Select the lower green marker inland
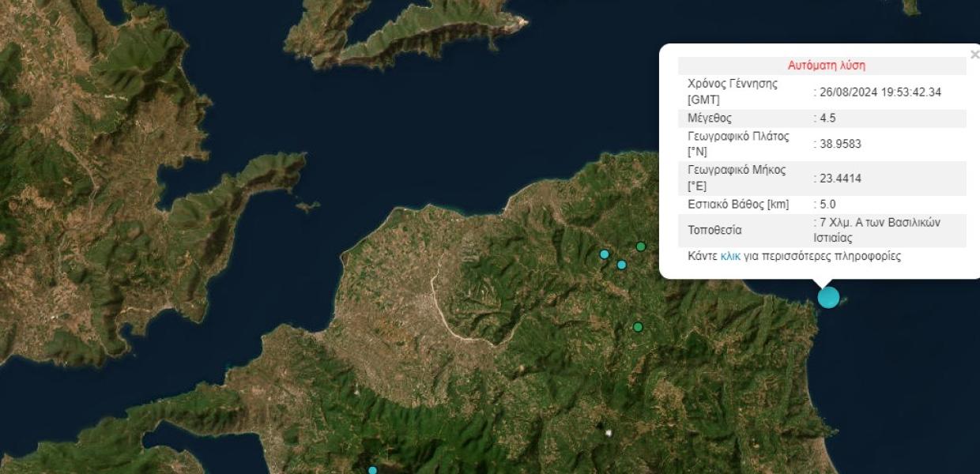 coord(638,327)
